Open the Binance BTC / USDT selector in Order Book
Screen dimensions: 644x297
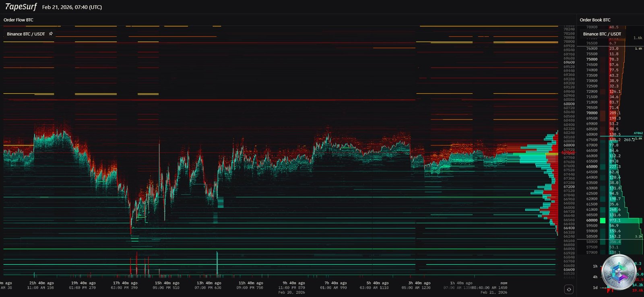602,34
